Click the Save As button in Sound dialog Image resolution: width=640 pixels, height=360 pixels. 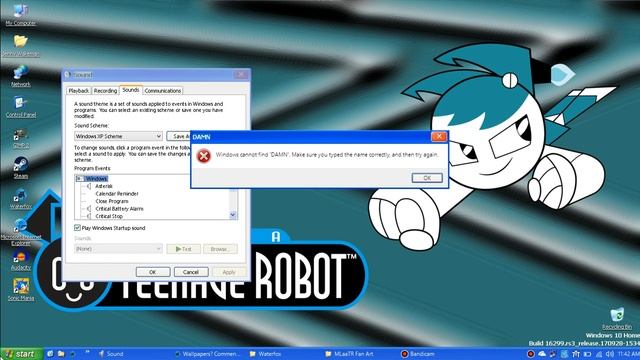[179, 136]
